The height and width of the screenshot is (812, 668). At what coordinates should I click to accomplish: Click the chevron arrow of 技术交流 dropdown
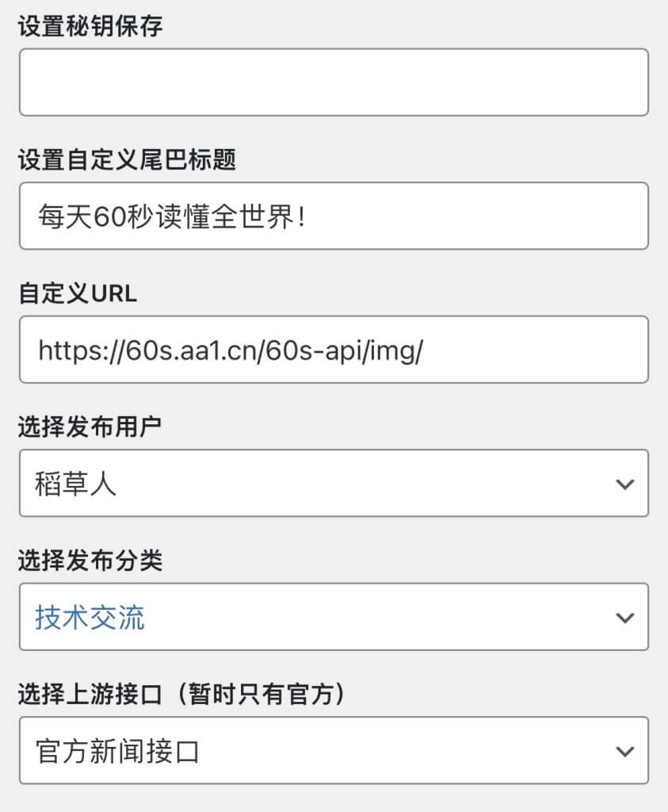click(x=625, y=618)
